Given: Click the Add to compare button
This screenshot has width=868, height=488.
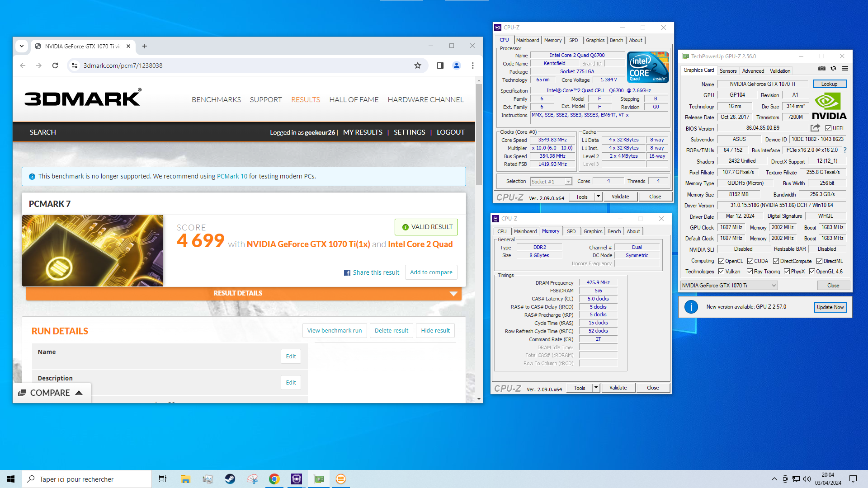Looking at the screenshot, I should tap(431, 272).
